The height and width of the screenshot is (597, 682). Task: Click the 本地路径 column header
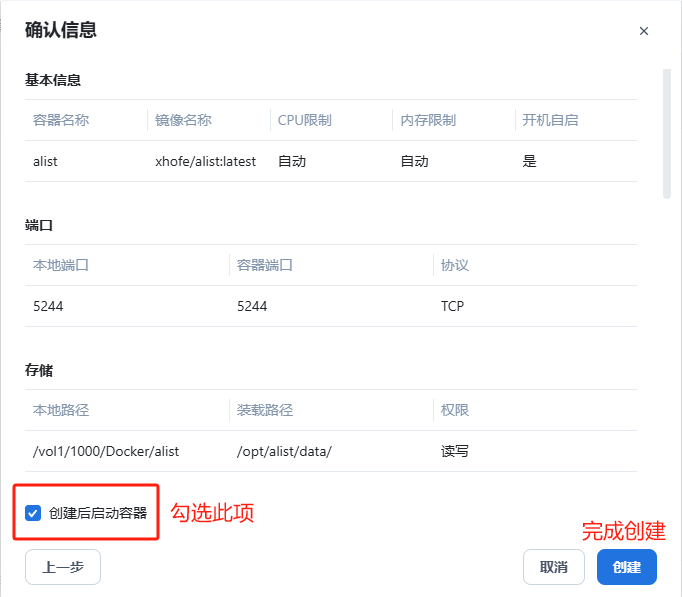pos(61,410)
